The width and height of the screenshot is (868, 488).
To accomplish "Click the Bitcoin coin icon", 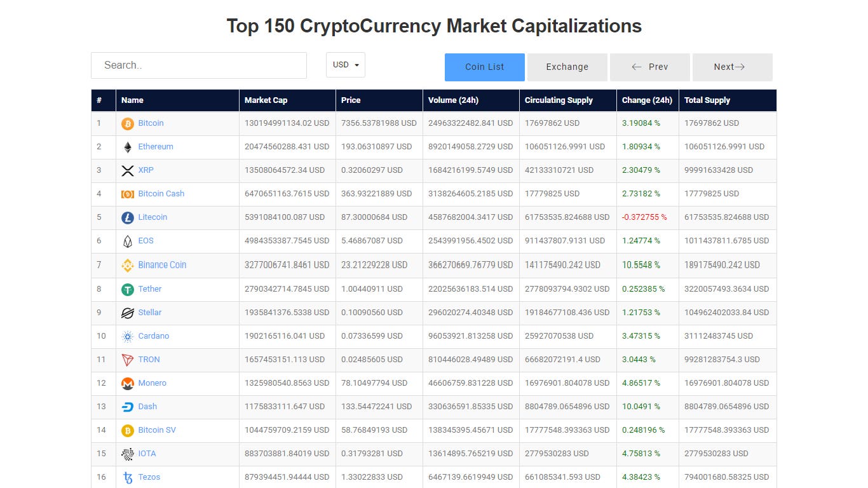I will pyautogui.click(x=128, y=123).
